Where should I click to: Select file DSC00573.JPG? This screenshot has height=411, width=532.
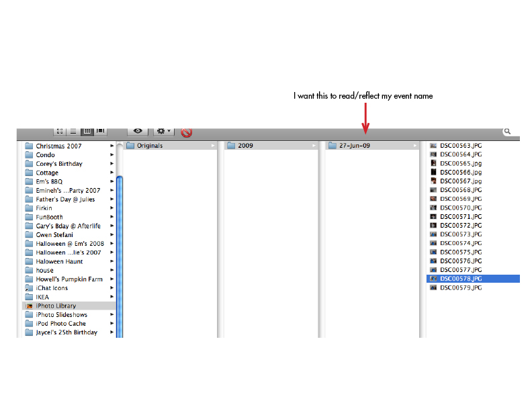coord(473,234)
